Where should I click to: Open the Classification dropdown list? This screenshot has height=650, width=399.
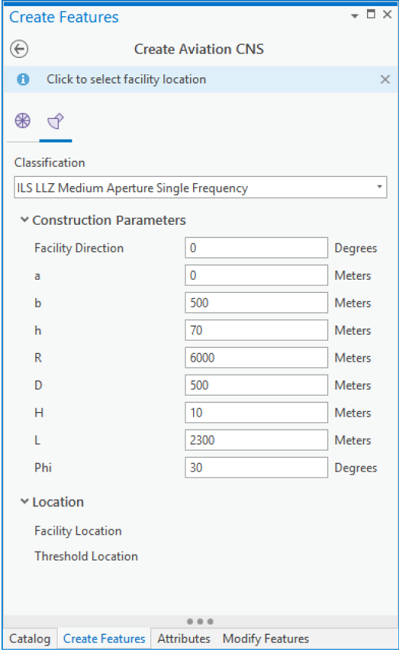379,187
